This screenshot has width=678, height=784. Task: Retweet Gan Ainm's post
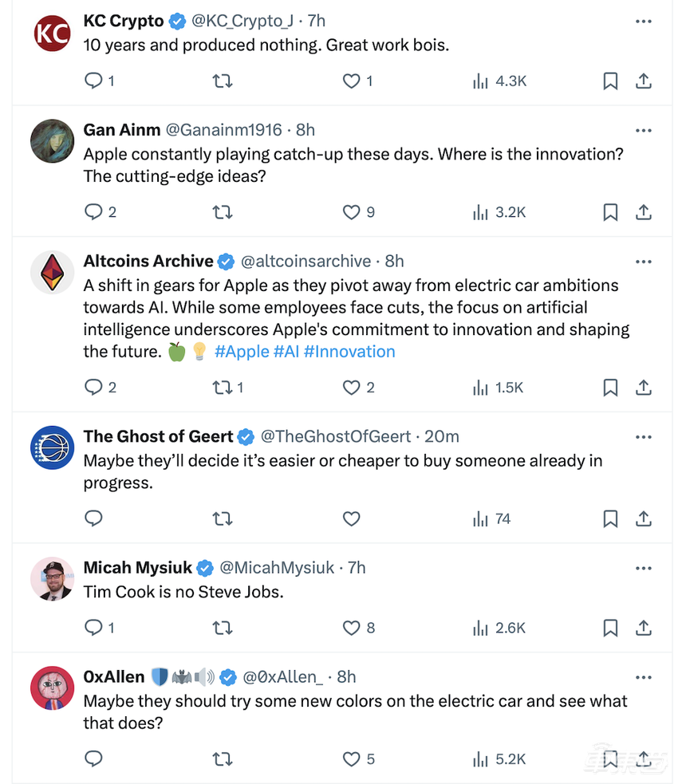223,212
